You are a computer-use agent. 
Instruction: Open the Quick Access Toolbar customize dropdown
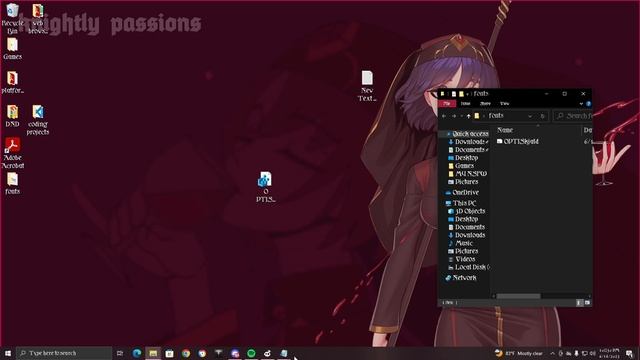click(x=468, y=94)
